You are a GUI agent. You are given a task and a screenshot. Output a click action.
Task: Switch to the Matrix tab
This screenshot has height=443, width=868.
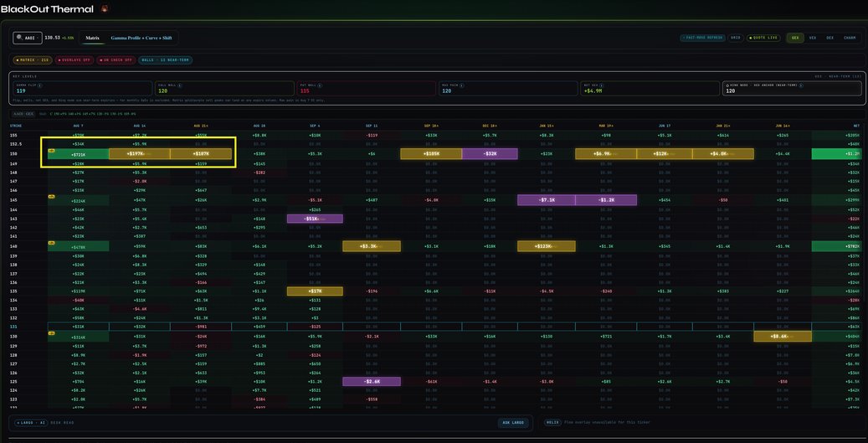[92, 38]
